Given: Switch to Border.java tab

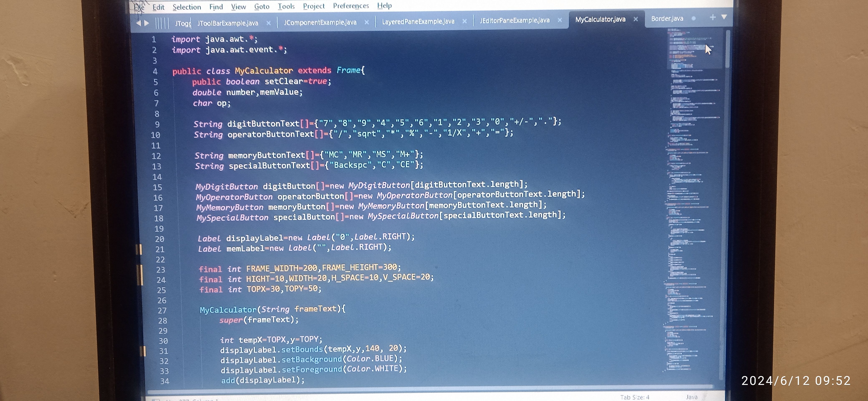Looking at the screenshot, I should 667,19.
